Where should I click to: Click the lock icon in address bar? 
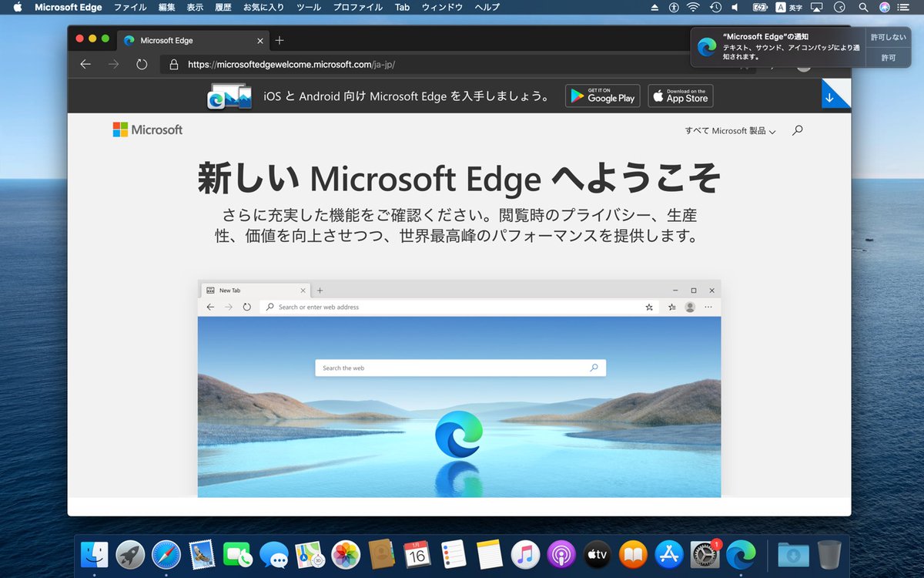[x=174, y=65]
